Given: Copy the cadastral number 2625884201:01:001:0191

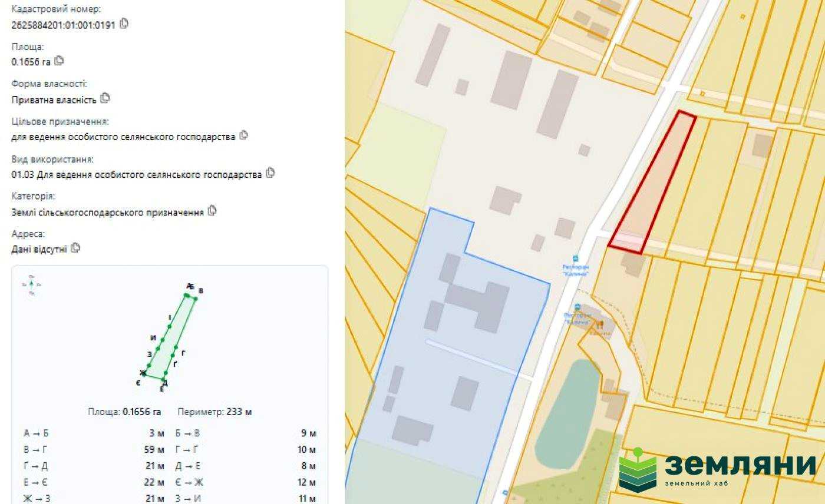Looking at the screenshot, I should pyautogui.click(x=124, y=24).
